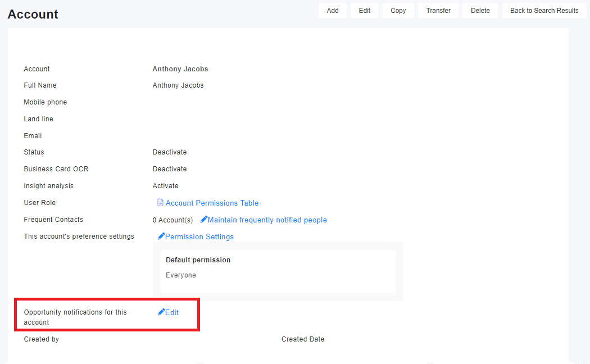This screenshot has width=590, height=364.
Task: Select the Everyone permission value
Action: pos(181,275)
